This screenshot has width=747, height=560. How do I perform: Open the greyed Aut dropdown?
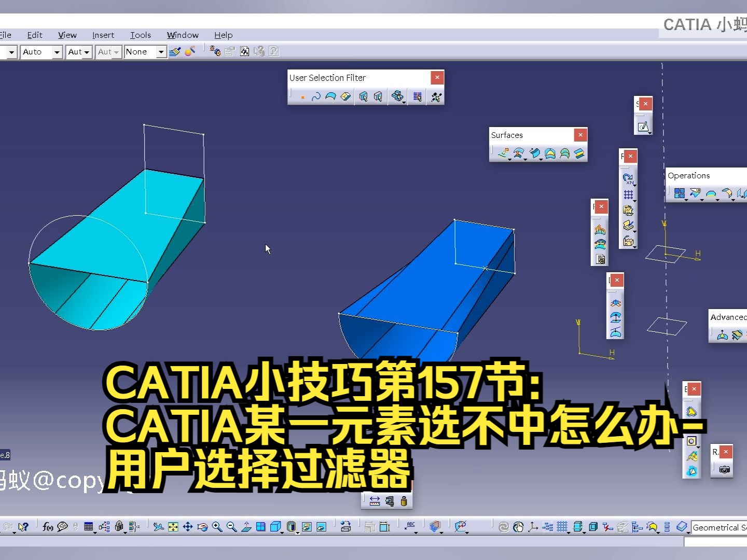[109, 52]
